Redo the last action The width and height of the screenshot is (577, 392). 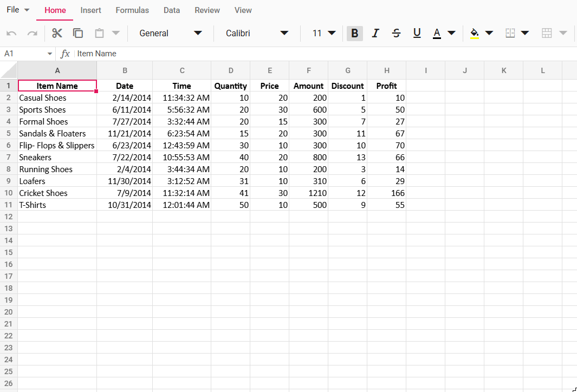click(x=32, y=33)
